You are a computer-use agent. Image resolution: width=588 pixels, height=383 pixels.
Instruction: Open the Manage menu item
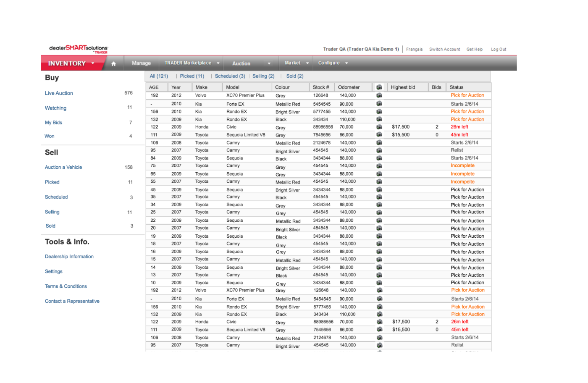click(x=141, y=63)
